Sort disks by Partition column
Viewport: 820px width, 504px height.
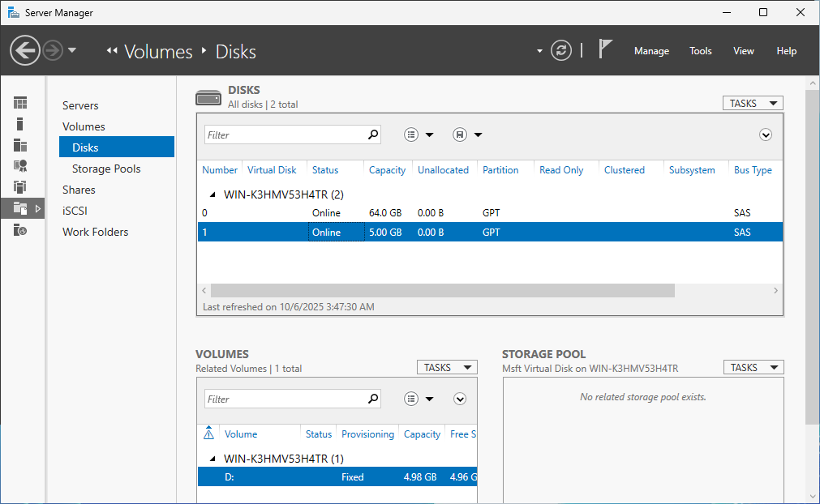(500, 169)
